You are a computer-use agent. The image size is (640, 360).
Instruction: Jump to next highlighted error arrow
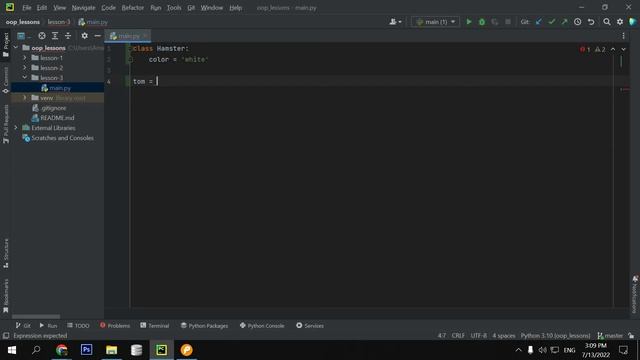[x=623, y=49]
